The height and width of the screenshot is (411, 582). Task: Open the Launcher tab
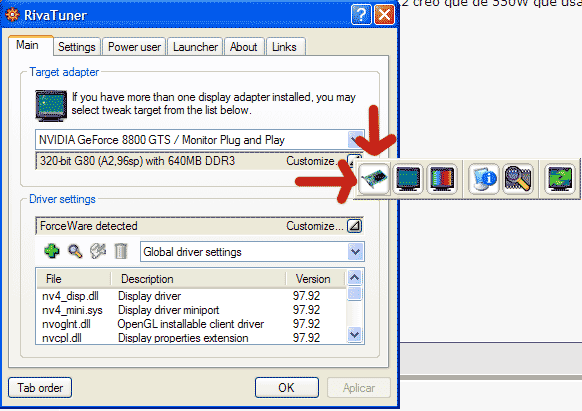[195, 47]
